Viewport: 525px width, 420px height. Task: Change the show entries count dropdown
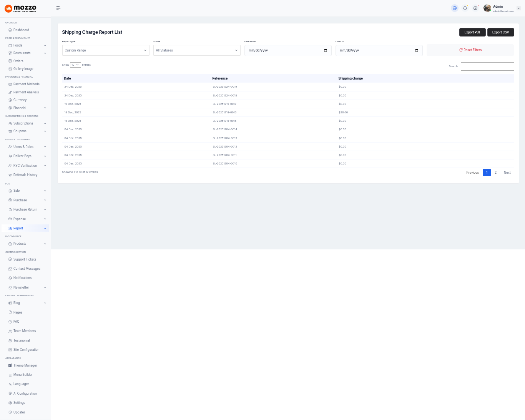(75, 65)
